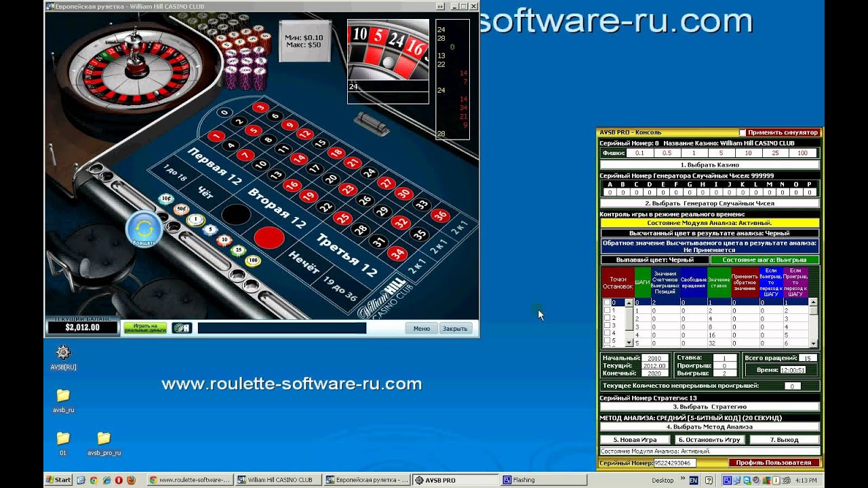This screenshot has height=488, width=868.
Task: Click Играть на реальные деньги button
Action: point(144,328)
